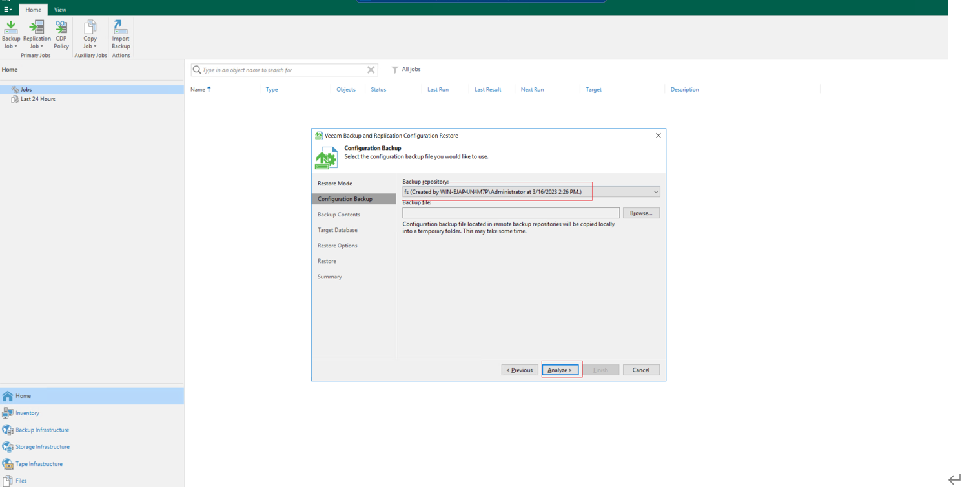The image size is (980, 493).
Task: Switch to the View ribbon tab
Action: [60, 10]
